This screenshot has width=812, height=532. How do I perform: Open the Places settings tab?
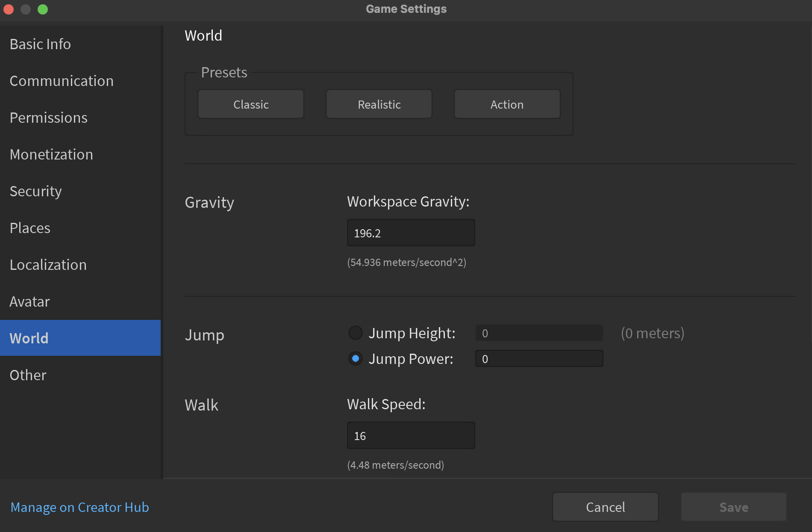[x=30, y=228]
